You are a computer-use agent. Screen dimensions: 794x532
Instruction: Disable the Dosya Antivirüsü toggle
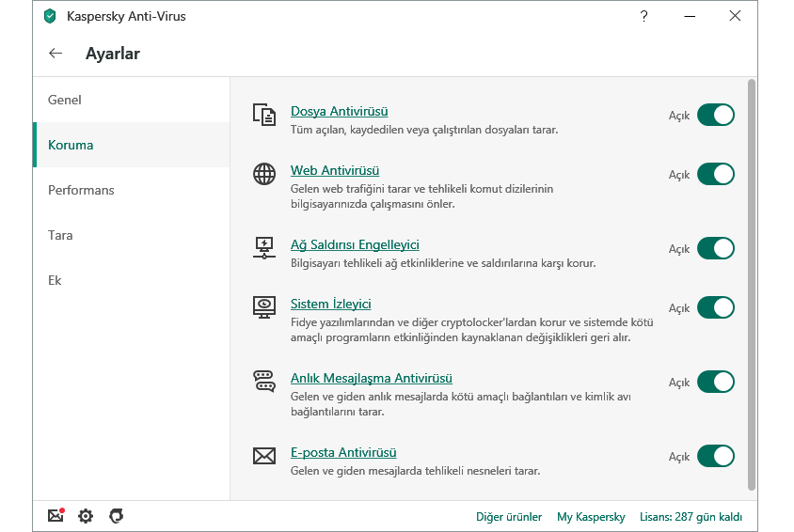[715, 115]
